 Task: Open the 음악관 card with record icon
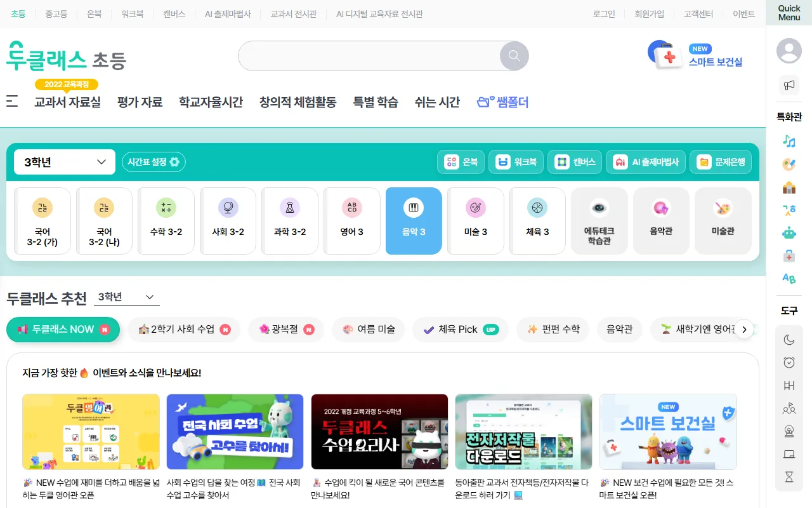(661, 221)
